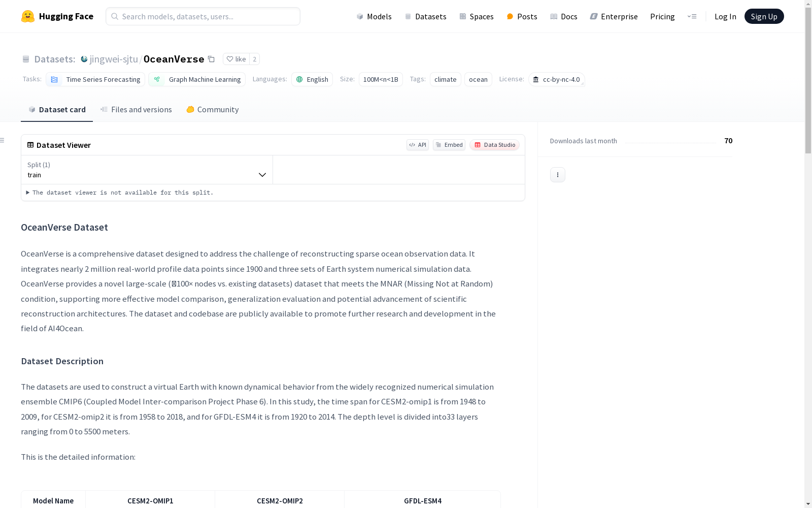Click the English language tag

(312, 79)
